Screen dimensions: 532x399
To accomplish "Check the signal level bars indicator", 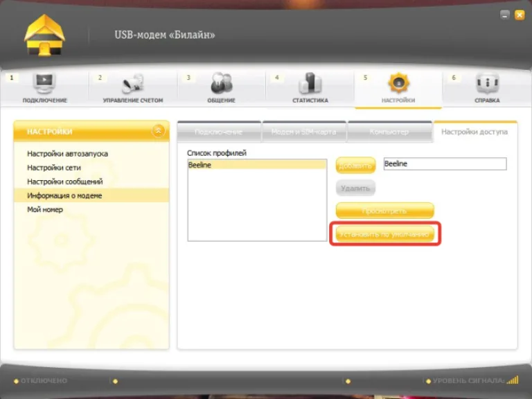I will coord(513,380).
